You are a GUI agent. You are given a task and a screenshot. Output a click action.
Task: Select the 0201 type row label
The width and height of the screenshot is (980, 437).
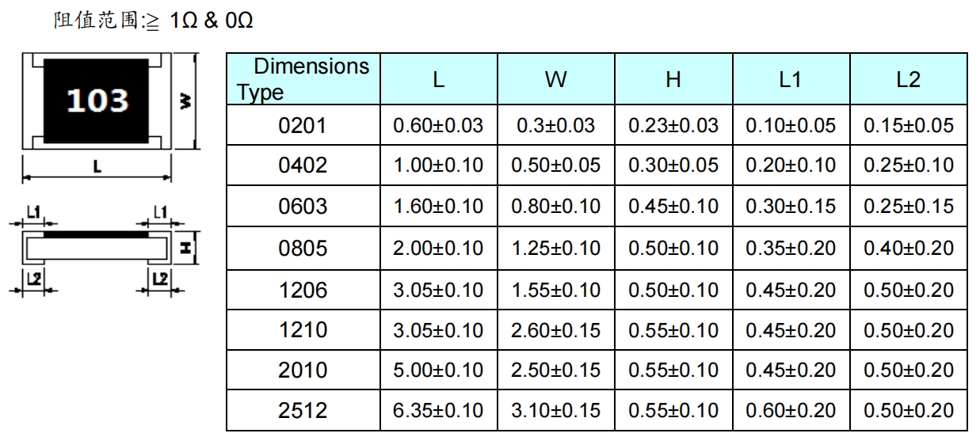point(303,125)
